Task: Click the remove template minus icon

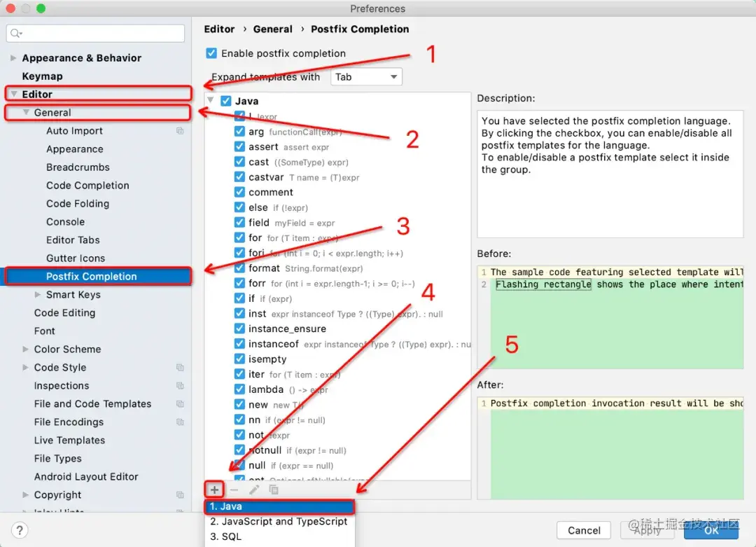Action: click(x=234, y=490)
